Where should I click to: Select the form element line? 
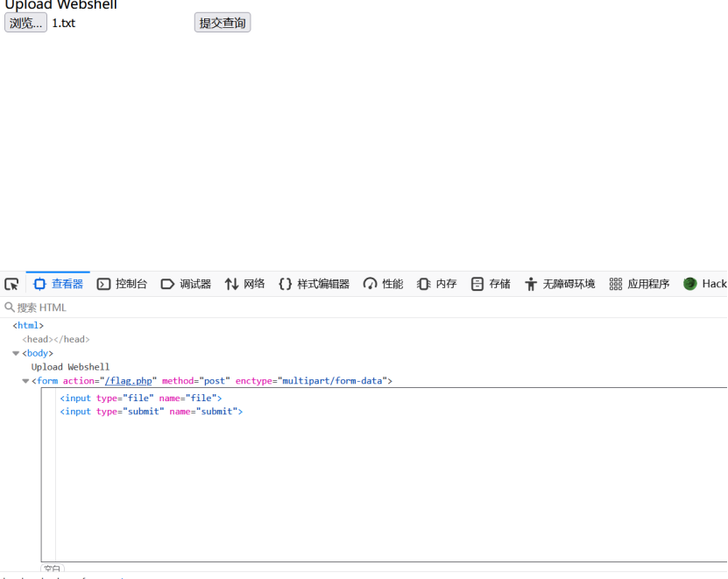pyautogui.click(x=212, y=381)
